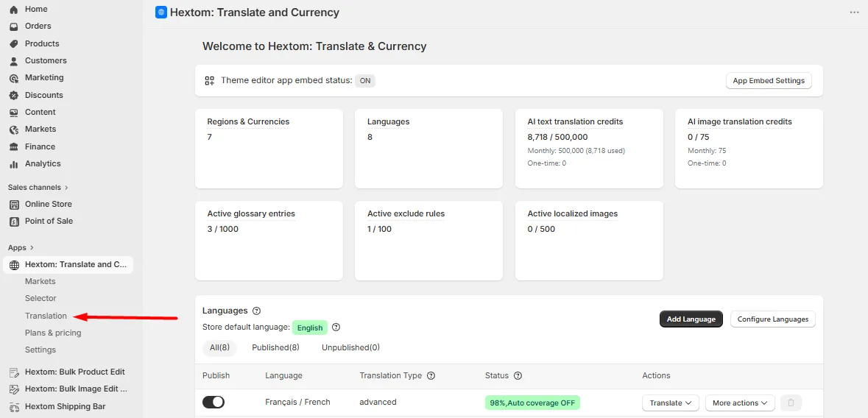Image resolution: width=868 pixels, height=418 pixels.
Task: Click the Home house icon in sidebar
Action: [x=14, y=10]
